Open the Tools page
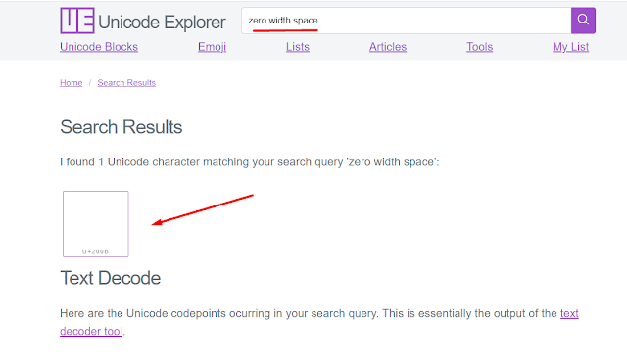Viewport: 627px width, 364px height. [x=479, y=47]
